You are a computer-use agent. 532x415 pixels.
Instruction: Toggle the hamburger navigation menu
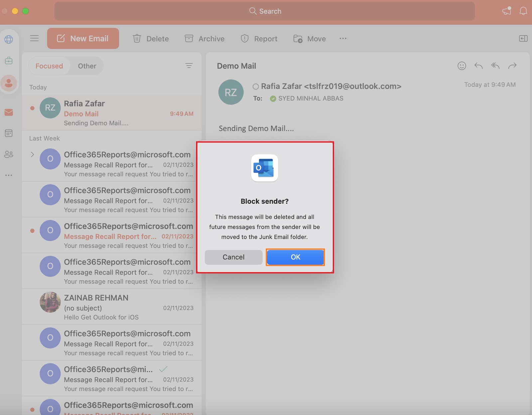point(35,38)
